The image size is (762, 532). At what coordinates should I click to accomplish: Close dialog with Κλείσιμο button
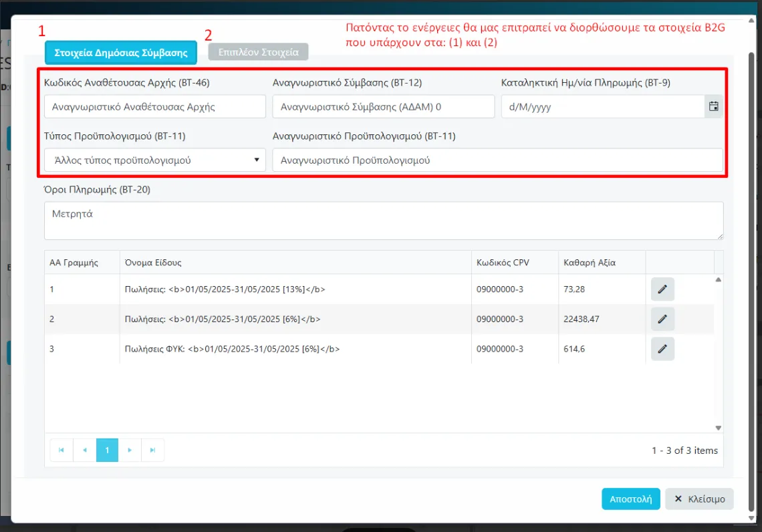(x=699, y=499)
